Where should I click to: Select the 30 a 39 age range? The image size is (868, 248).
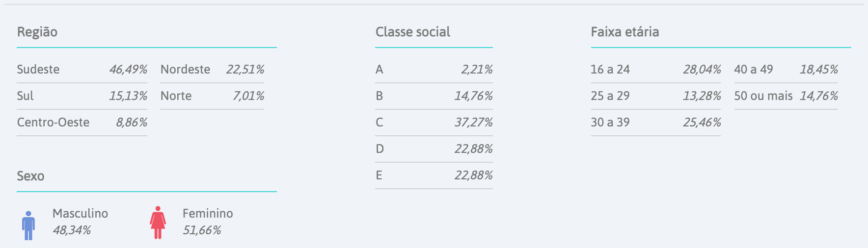(610, 123)
